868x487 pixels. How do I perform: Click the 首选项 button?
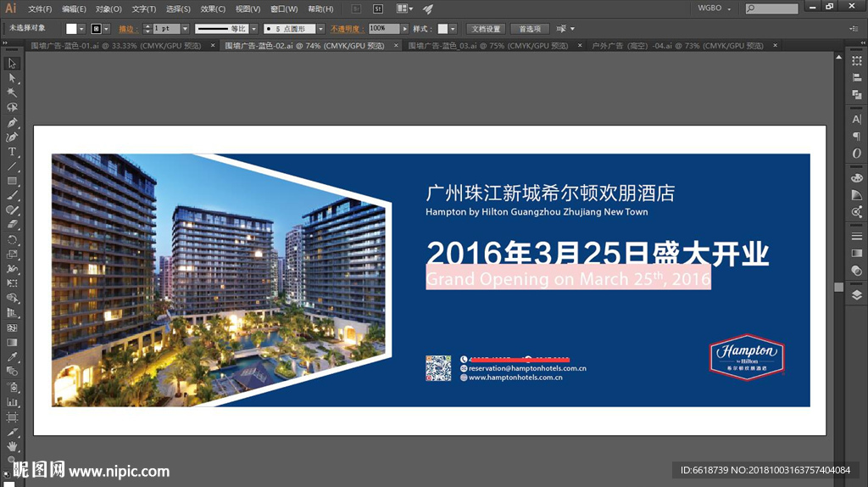tap(530, 29)
